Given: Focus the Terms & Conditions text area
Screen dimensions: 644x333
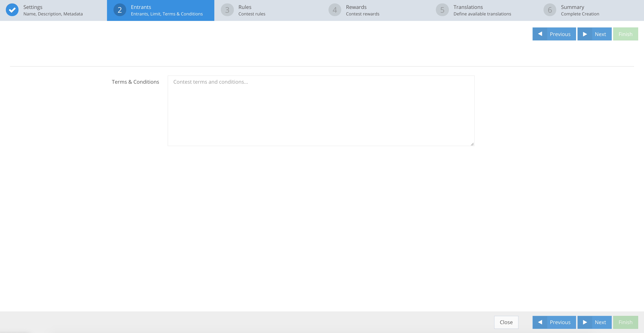Looking at the screenshot, I should pos(321,111).
